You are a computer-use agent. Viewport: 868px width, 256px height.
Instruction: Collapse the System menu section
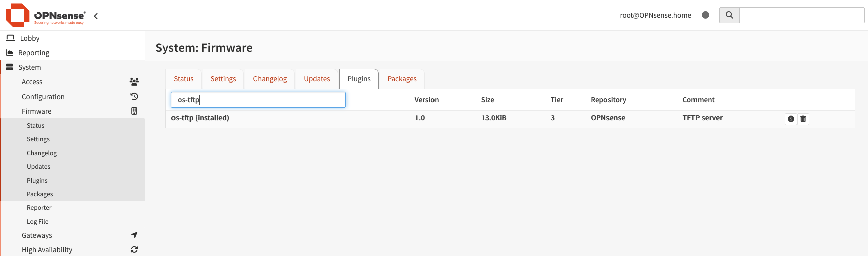click(x=30, y=67)
